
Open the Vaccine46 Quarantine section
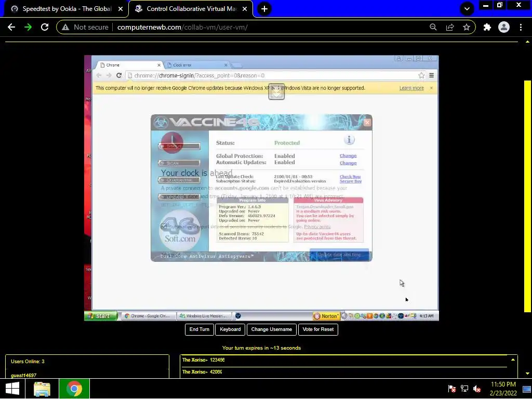(179, 180)
